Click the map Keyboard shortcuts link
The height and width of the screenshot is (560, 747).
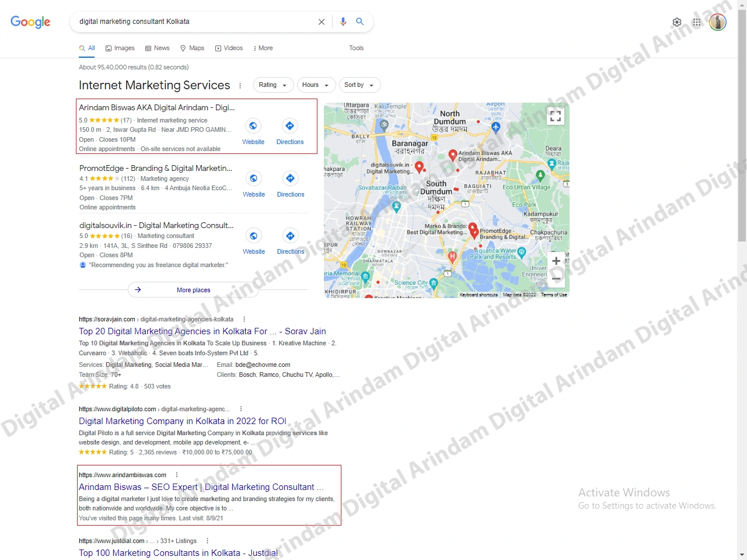click(479, 295)
